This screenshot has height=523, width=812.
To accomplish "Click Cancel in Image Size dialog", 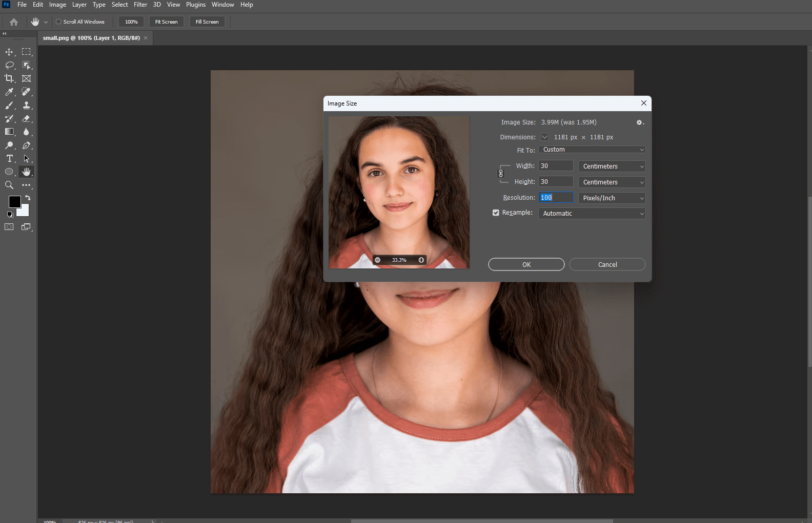I will 607,264.
